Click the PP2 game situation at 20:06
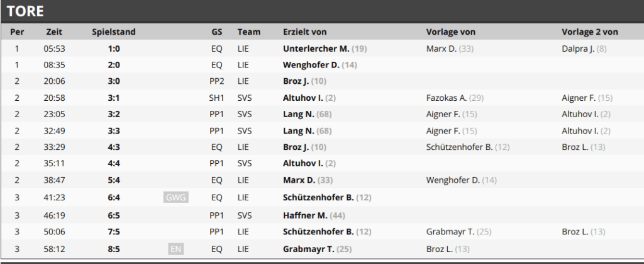 216,81
